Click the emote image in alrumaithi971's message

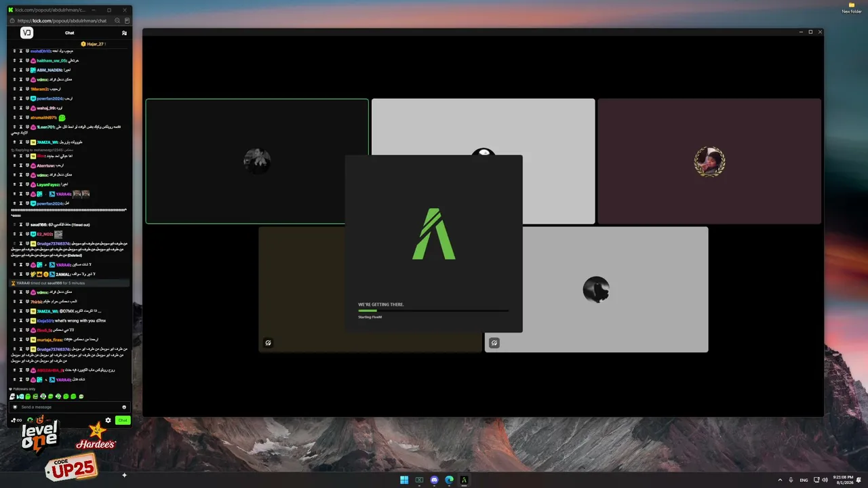[62, 118]
